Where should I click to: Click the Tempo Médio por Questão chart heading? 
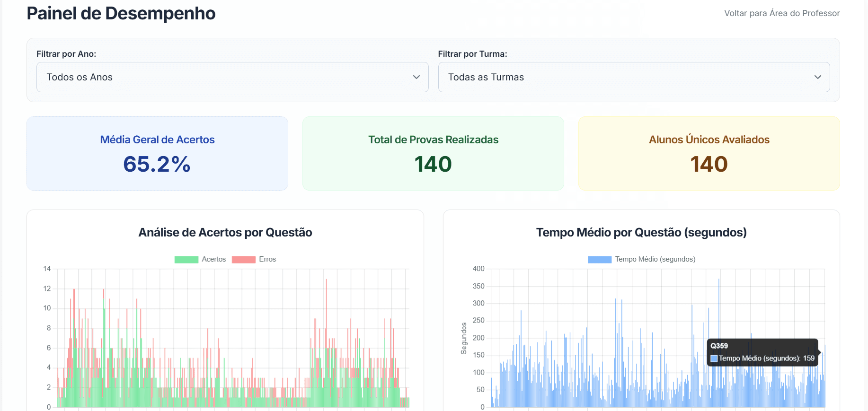coord(641,232)
